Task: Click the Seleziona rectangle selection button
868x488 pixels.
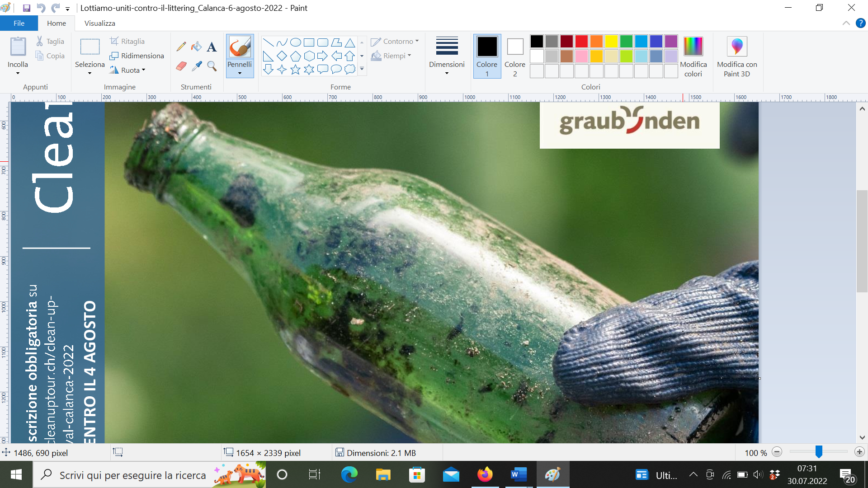Action: [90, 47]
